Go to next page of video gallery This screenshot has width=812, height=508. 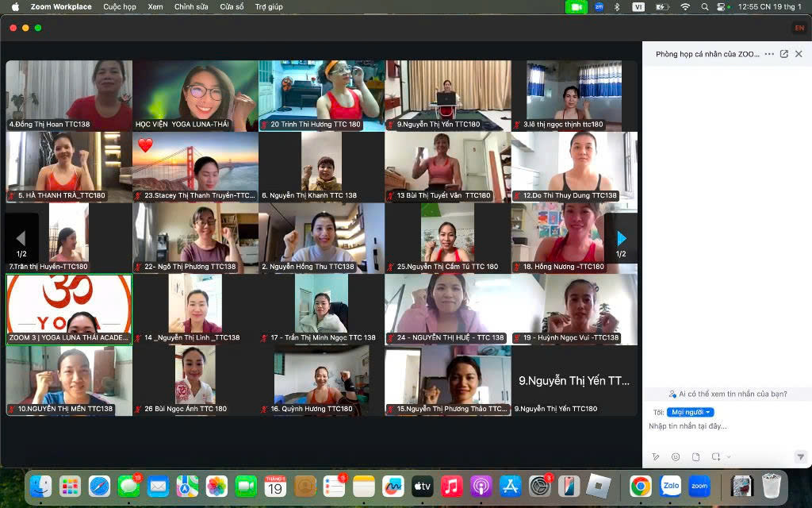tap(622, 238)
